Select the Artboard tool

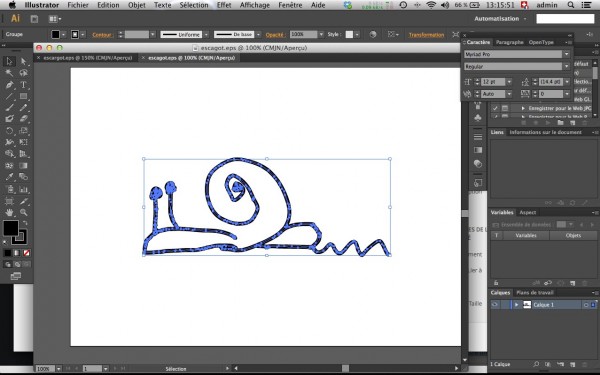[x=9, y=201]
